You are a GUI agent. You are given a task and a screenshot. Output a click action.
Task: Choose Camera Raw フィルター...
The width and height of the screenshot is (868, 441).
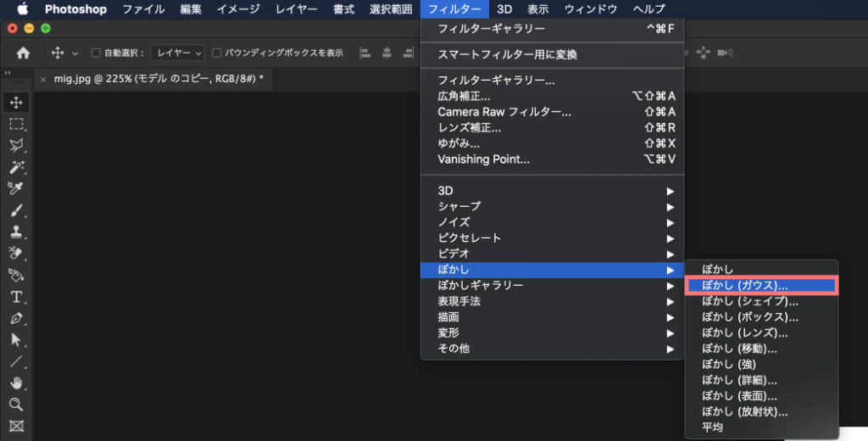pyautogui.click(x=553, y=112)
